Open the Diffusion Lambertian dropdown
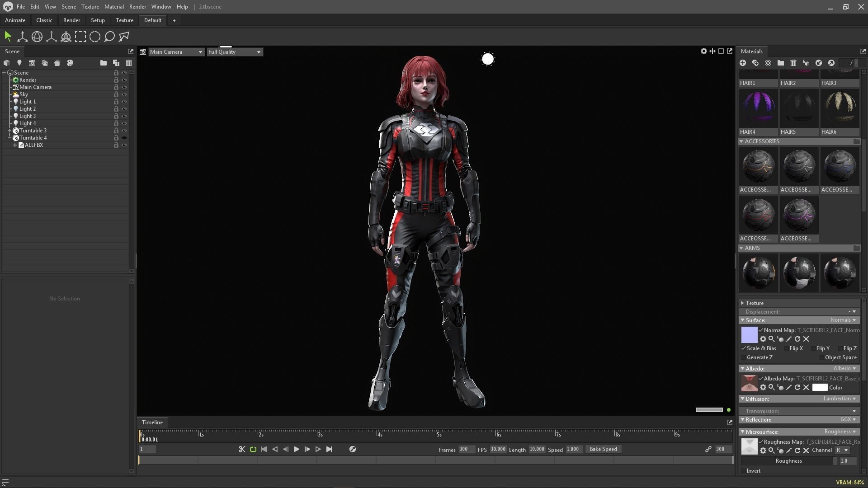868x488 pixels. point(840,399)
